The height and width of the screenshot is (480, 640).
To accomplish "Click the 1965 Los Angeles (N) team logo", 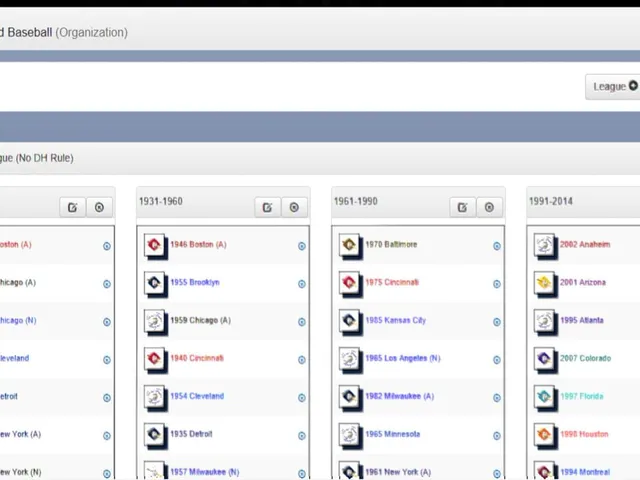I will tap(349, 359).
